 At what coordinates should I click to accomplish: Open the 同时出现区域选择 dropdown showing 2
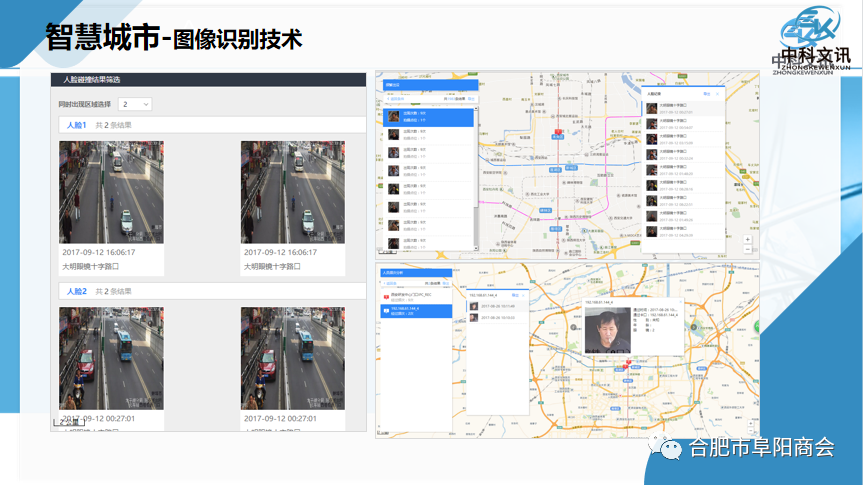point(135,104)
